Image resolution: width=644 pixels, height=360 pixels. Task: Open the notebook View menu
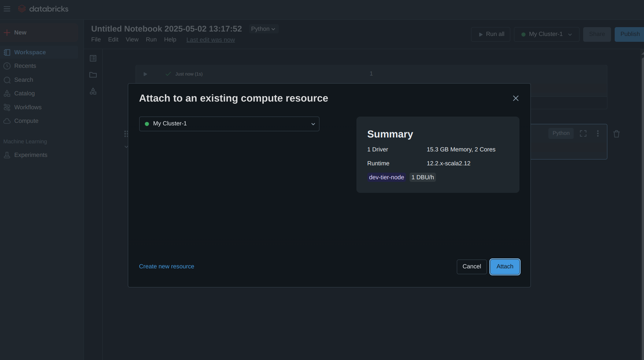coord(132,40)
